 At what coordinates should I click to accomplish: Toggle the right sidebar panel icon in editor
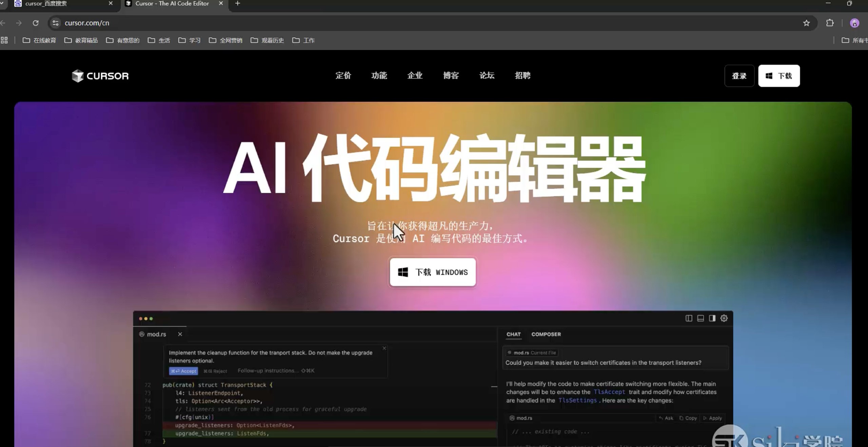tap(712, 318)
